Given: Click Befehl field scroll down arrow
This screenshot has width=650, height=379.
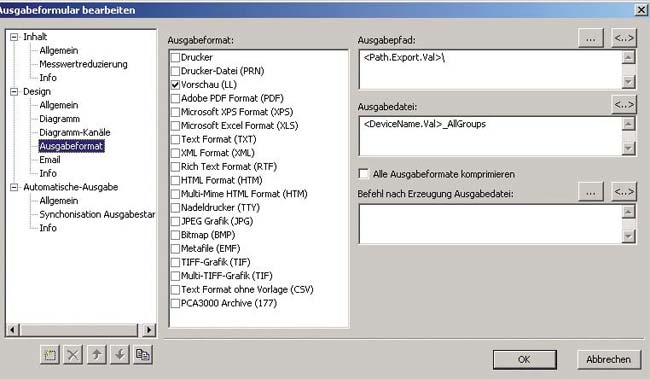Looking at the screenshot, I should (628, 236).
